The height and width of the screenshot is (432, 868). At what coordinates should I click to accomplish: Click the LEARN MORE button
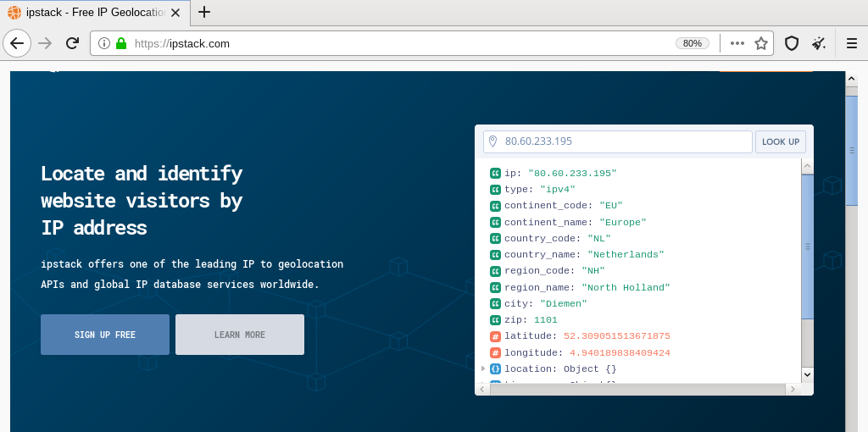point(240,335)
